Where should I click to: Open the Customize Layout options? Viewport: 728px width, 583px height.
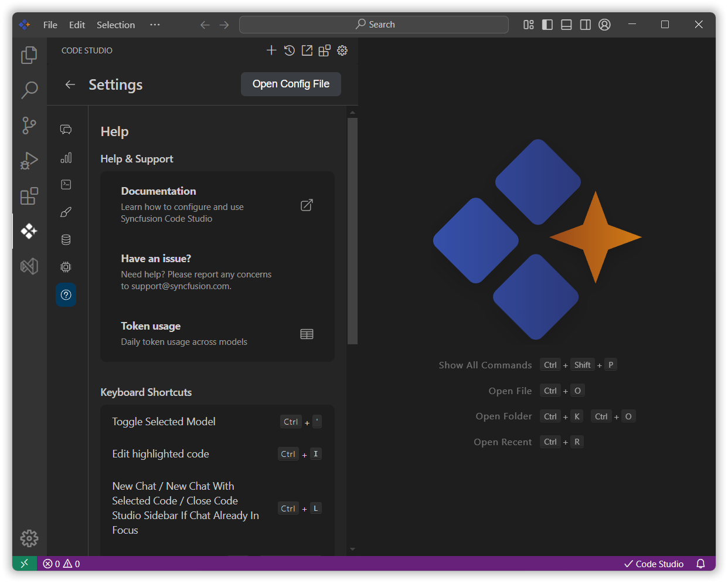tap(529, 25)
